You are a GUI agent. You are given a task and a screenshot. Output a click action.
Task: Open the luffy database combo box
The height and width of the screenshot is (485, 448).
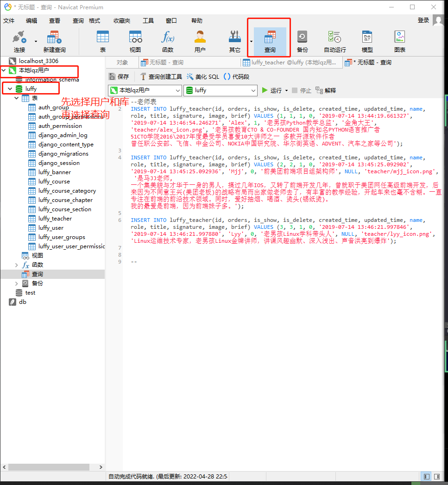coord(220,90)
